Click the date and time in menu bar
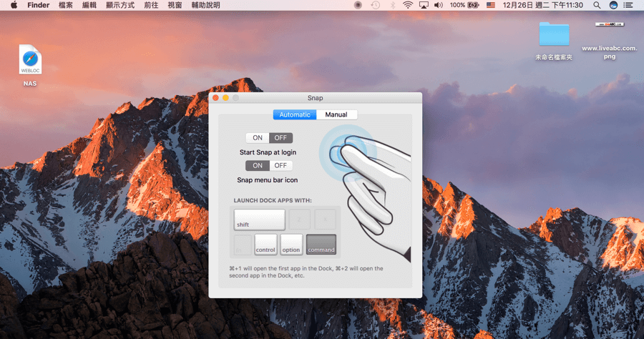Viewport: 644px width, 339px height. coord(542,5)
